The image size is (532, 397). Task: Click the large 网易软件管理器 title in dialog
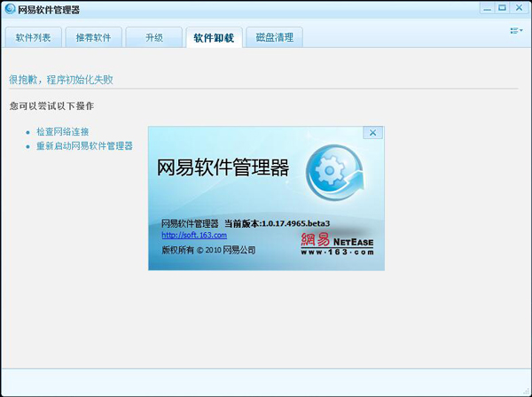[223, 167]
